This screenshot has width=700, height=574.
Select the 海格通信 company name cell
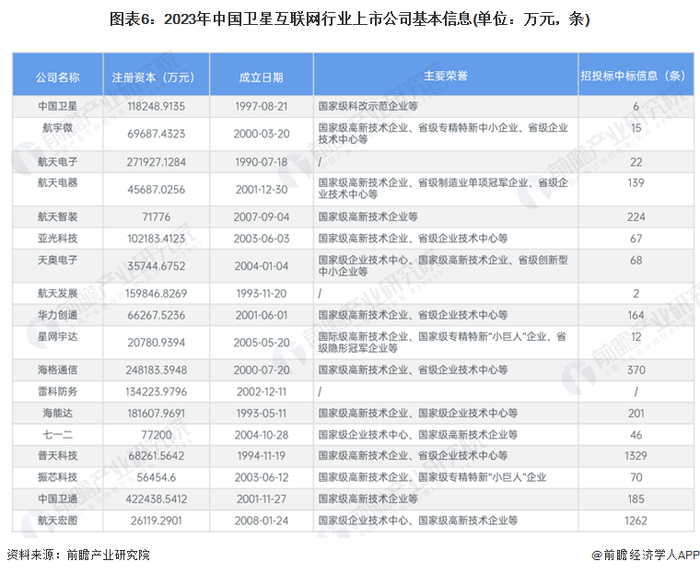(58, 370)
